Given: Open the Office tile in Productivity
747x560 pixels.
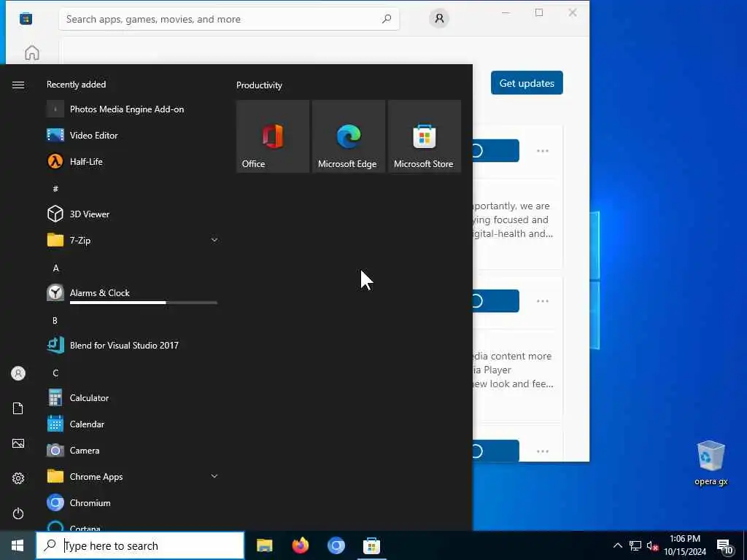Looking at the screenshot, I should [x=273, y=136].
